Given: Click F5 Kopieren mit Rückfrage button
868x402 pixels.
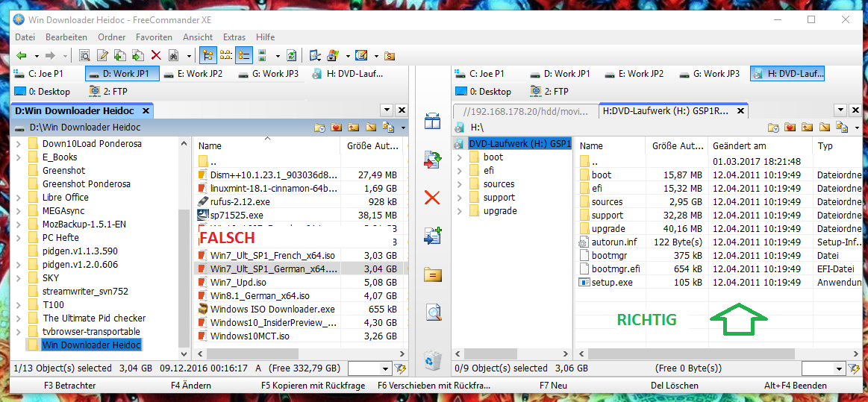Looking at the screenshot, I should coord(313,386).
